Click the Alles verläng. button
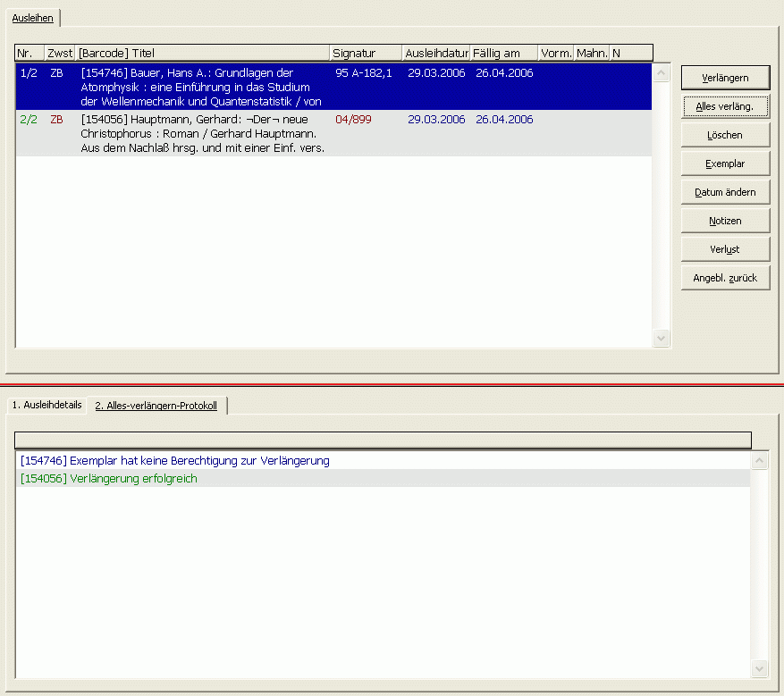Screen dimensions: 784x696 [x=725, y=106]
